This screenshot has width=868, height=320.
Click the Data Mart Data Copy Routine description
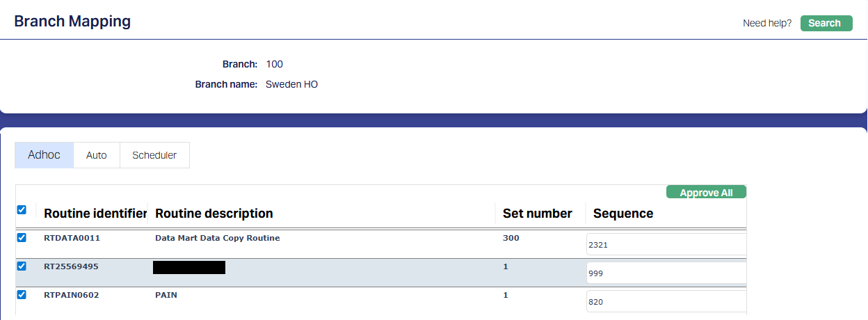click(x=217, y=238)
